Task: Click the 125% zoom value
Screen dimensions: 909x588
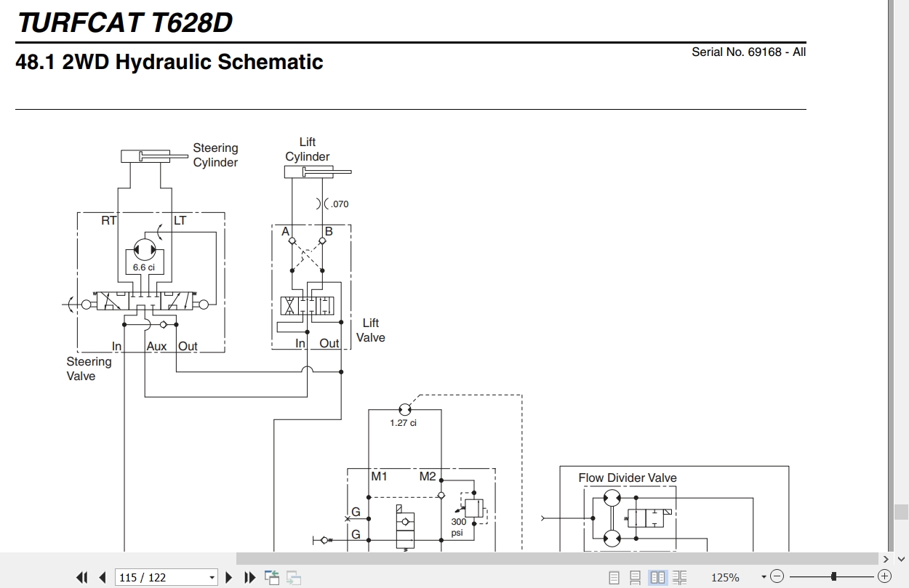Action: (x=725, y=578)
